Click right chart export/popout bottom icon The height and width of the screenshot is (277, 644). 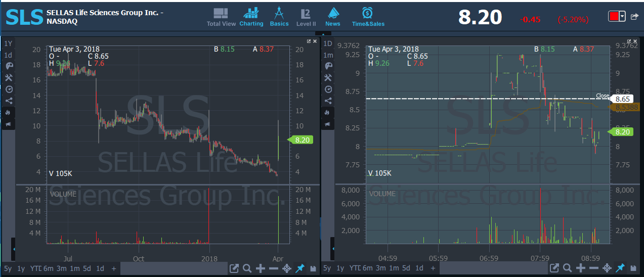554,268
